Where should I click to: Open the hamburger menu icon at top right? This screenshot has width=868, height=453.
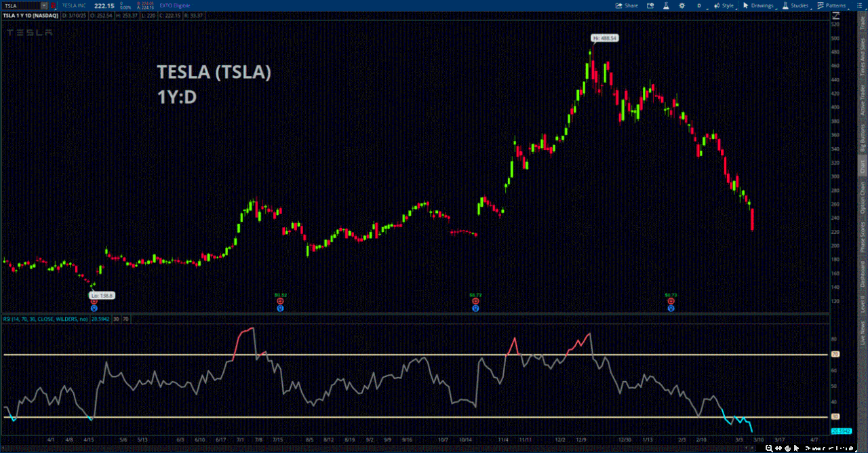[860, 5]
